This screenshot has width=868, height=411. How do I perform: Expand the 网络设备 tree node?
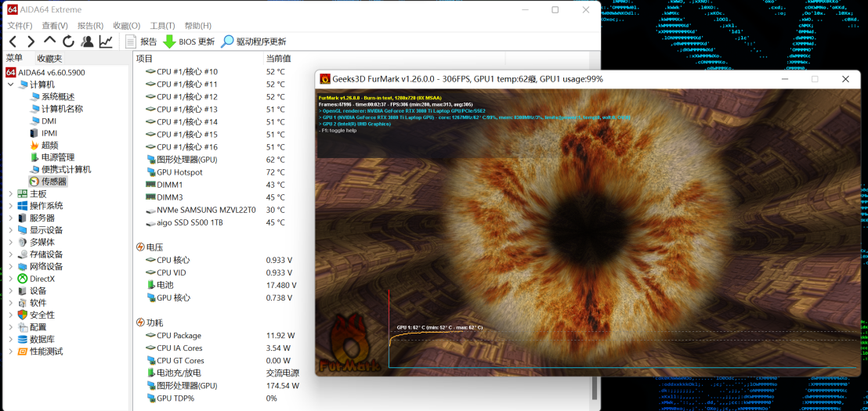10,267
